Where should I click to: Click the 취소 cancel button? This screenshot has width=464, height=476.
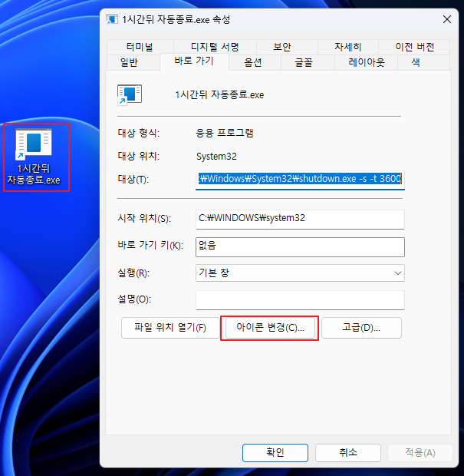click(x=348, y=453)
